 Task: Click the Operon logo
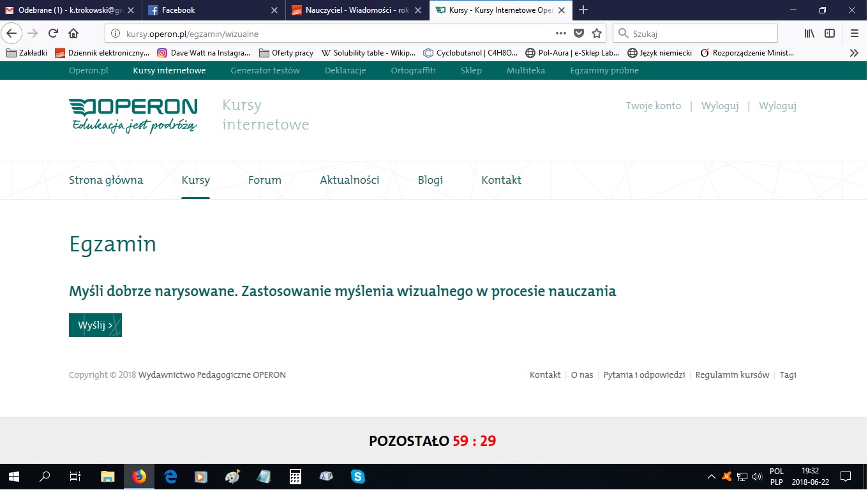(x=133, y=115)
